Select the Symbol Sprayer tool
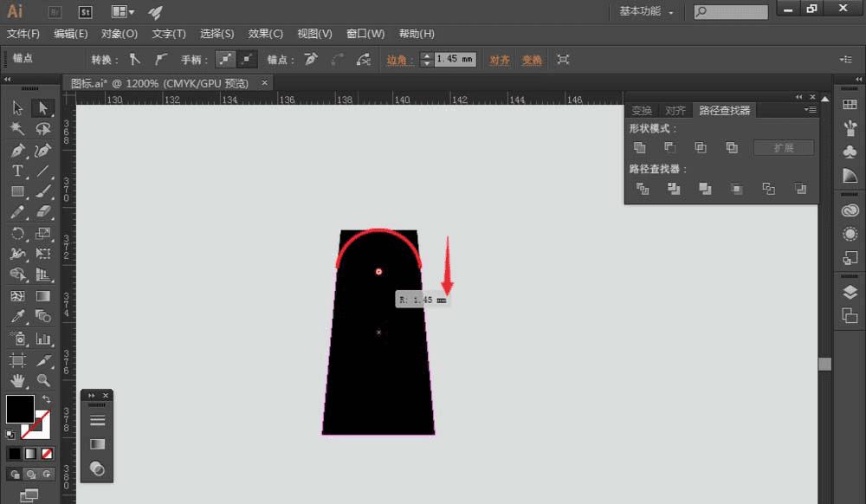Screen dimensions: 866x504 point(17,339)
